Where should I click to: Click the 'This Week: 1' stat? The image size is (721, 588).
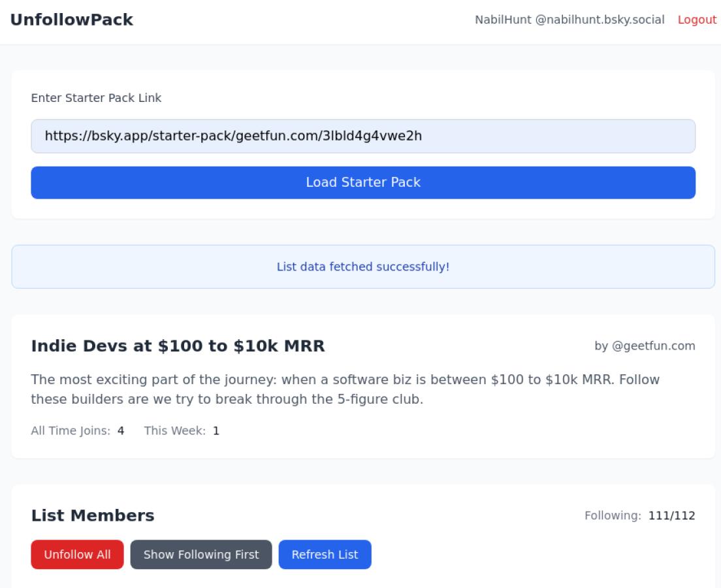(182, 431)
